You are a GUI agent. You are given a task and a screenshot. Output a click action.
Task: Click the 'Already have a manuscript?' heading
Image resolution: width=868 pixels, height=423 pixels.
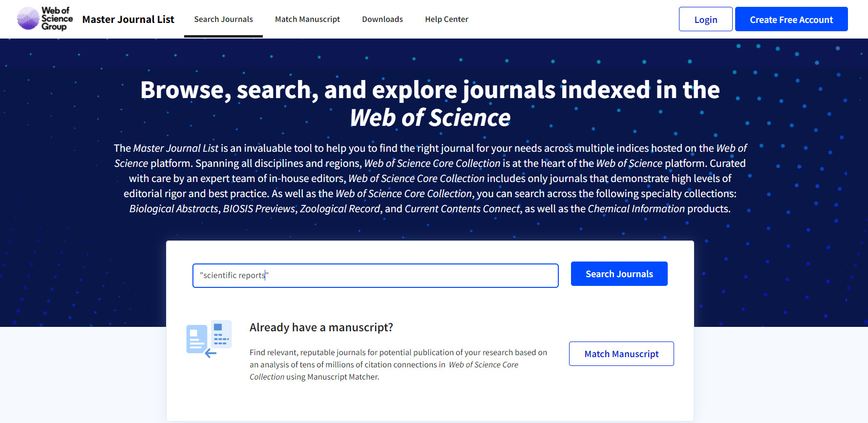point(321,327)
